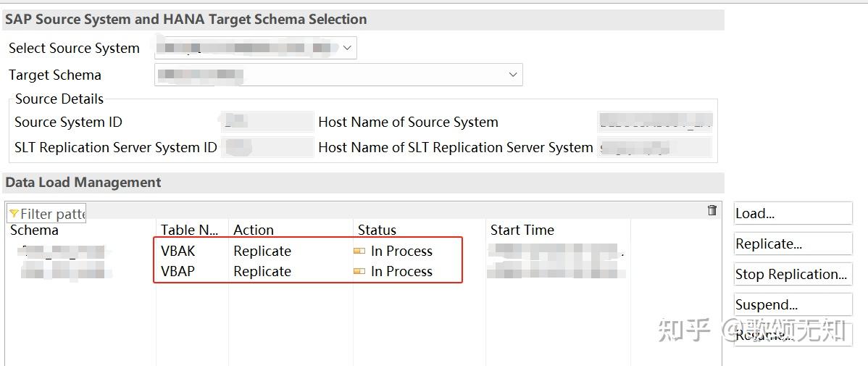Click the trash icon above the table
This screenshot has height=366, width=868.
711,211
